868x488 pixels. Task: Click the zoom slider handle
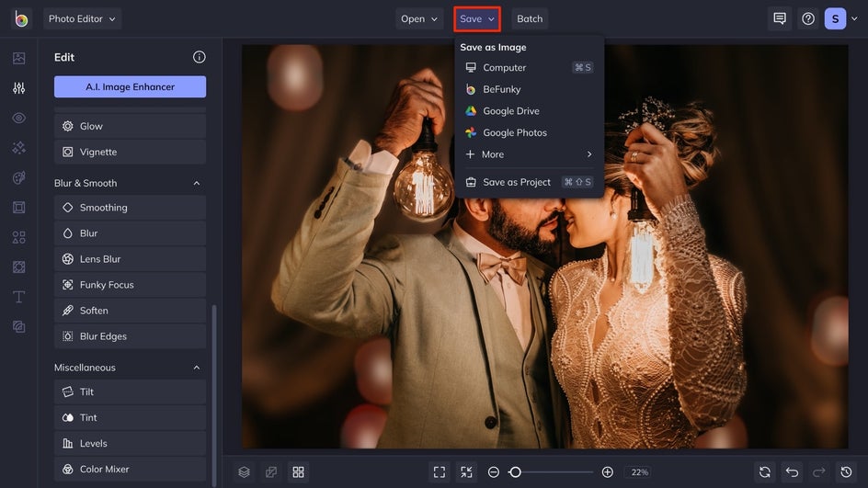click(515, 471)
